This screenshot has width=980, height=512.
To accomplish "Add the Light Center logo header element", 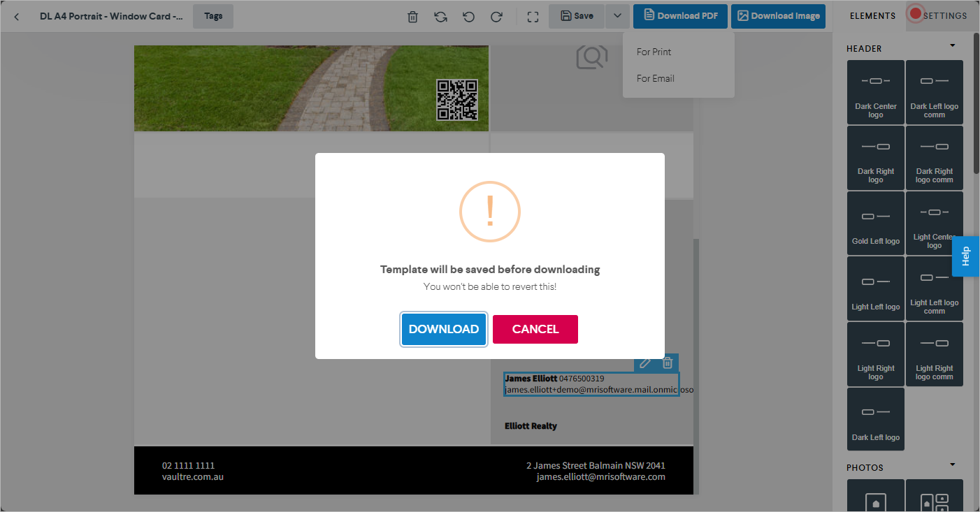I will click(935, 224).
